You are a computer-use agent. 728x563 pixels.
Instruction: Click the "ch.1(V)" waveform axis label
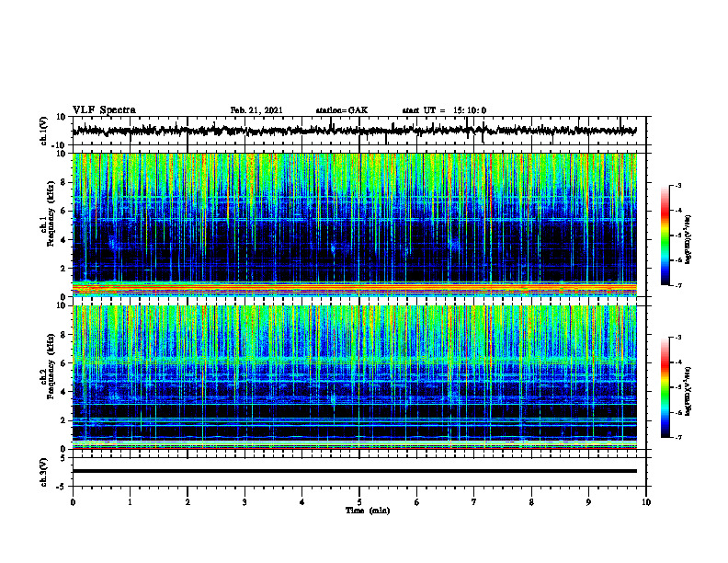(44, 131)
